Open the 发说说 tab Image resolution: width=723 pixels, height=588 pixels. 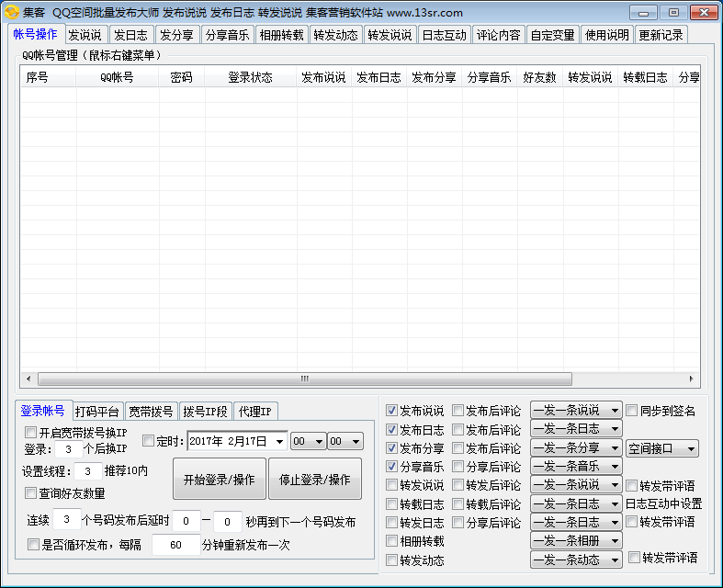(x=85, y=35)
